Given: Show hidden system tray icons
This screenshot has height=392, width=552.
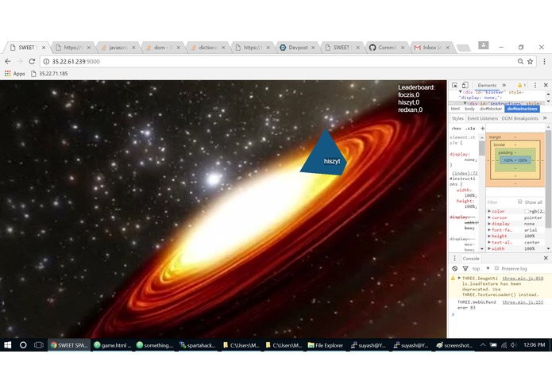Looking at the screenshot, I should (483, 345).
